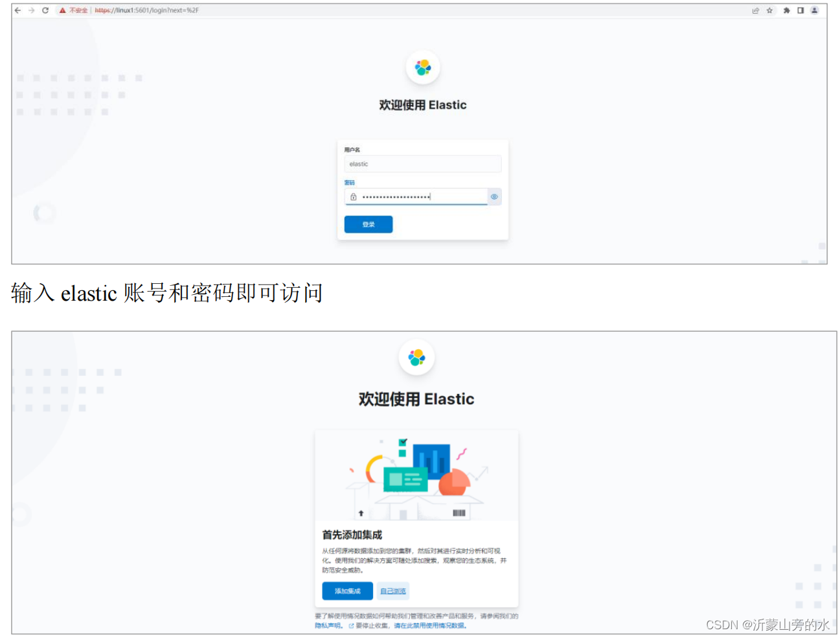The height and width of the screenshot is (637, 840).
Task: Submit login with the 登录 button
Action: pos(369,224)
